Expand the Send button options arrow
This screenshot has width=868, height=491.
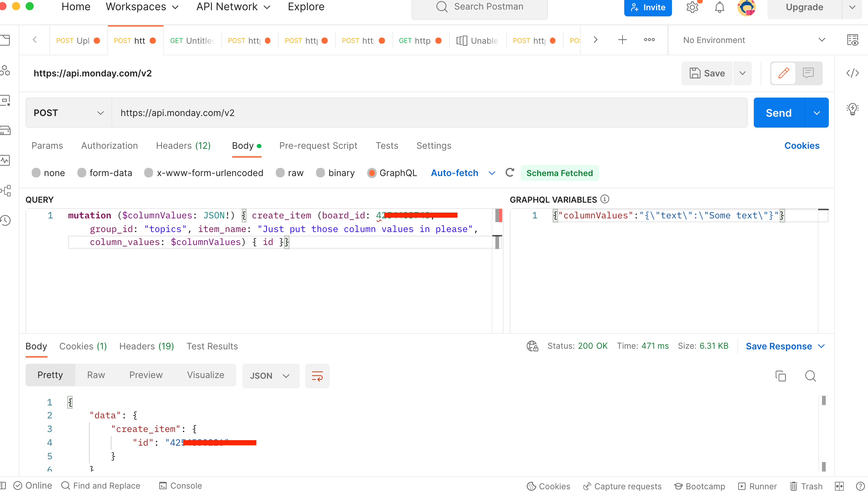(817, 113)
